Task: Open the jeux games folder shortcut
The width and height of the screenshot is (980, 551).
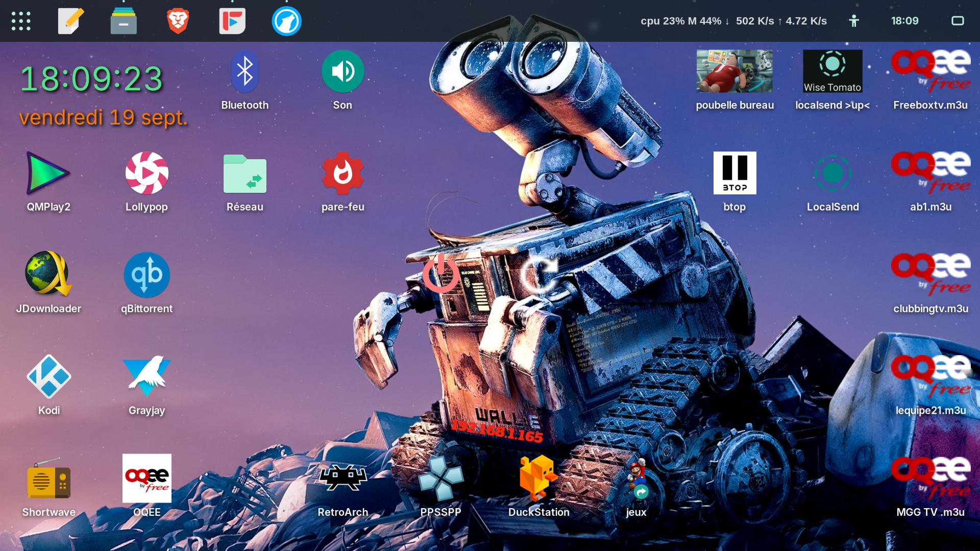Action: pyautogui.click(x=636, y=479)
